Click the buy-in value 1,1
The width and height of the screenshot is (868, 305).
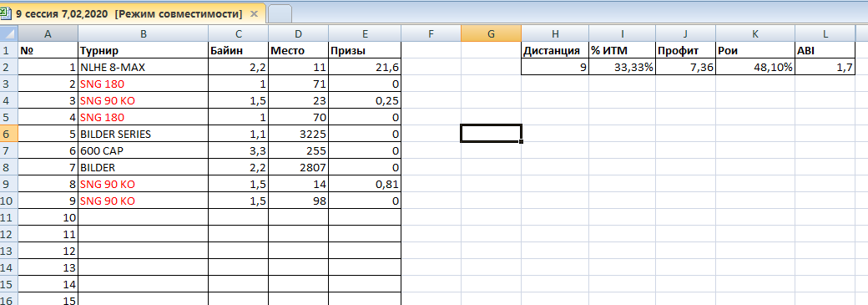[239, 135]
